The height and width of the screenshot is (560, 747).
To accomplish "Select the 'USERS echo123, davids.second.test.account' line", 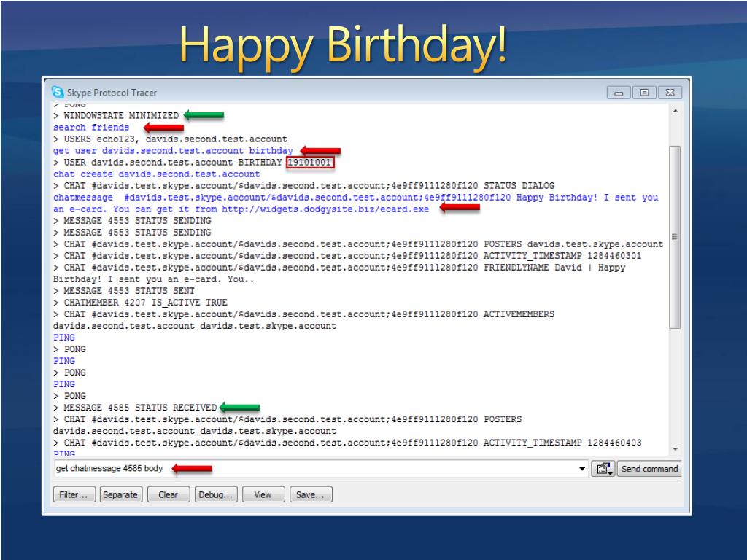I will [170, 139].
